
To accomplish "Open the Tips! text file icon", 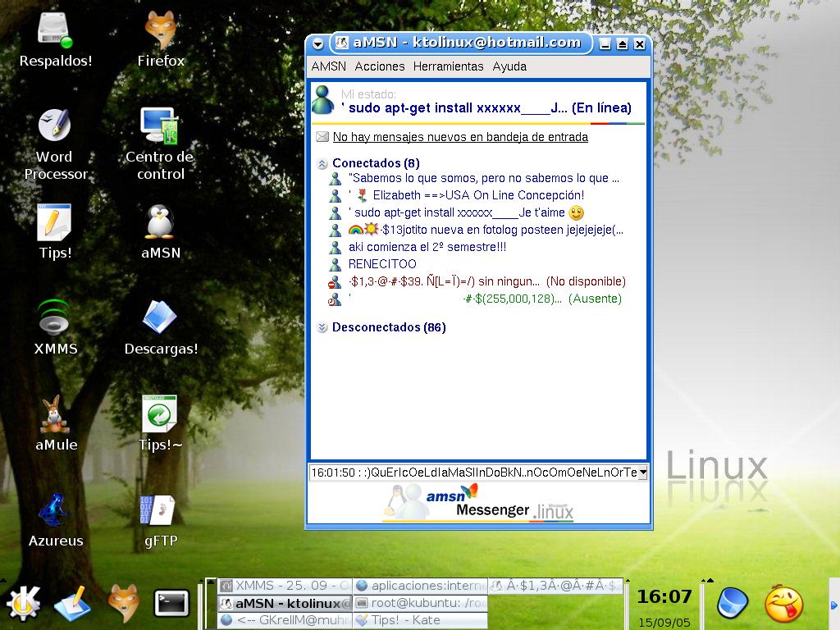I will 54,222.
